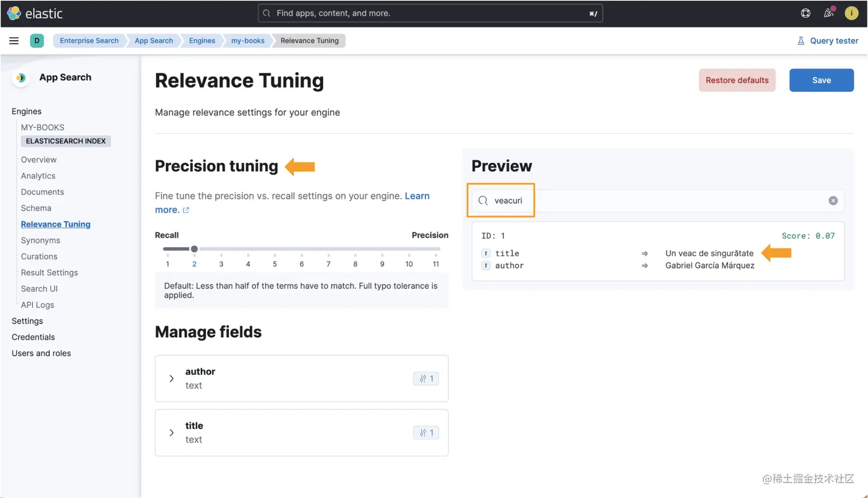The width and height of the screenshot is (868, 498).
Task: Click the author field boost weight badge
Action: (426, 379)
